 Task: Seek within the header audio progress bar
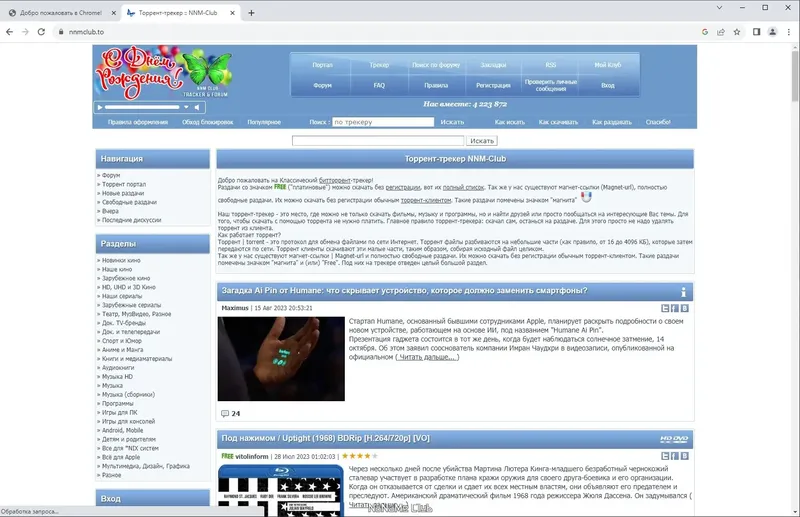[142, 107]
